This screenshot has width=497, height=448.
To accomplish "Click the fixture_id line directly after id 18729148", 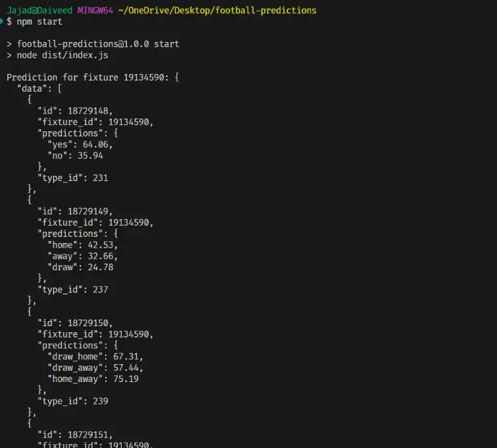I will (95, 122).
